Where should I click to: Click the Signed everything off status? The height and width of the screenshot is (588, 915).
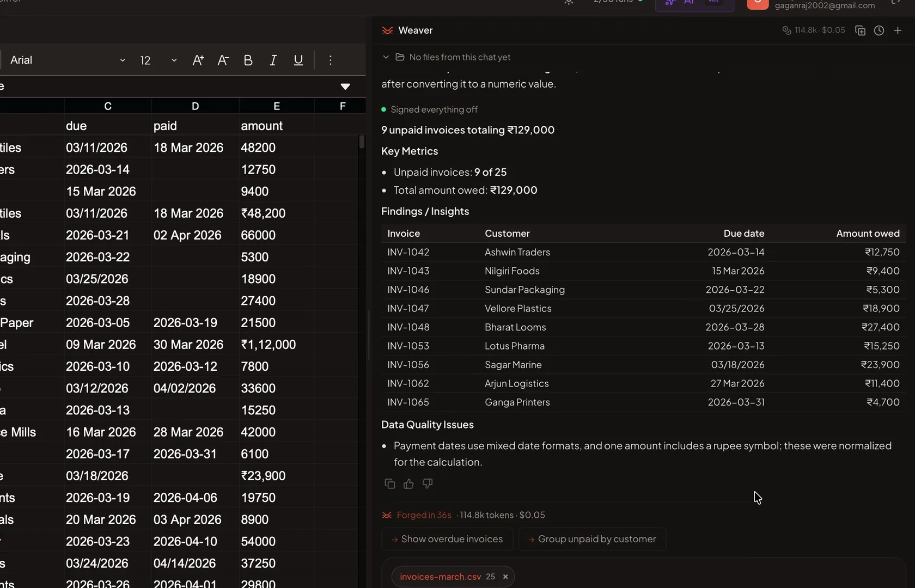coord(434,109)
